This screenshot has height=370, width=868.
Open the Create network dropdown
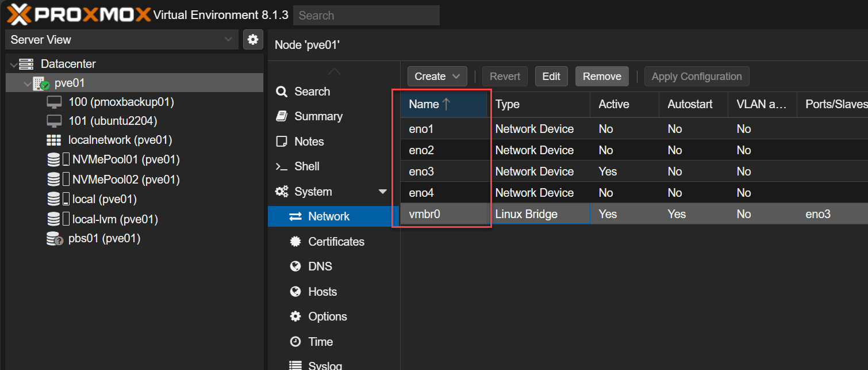pyautogui.click(x=437, y=77)
